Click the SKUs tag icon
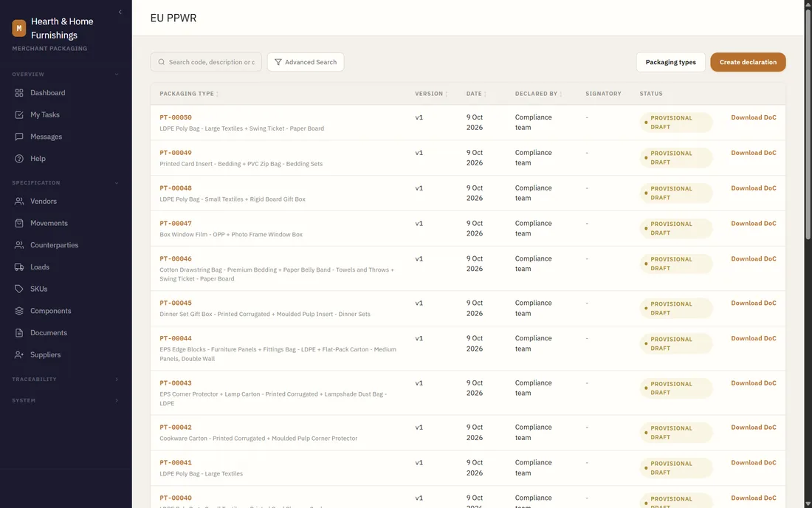 (19, 289)
